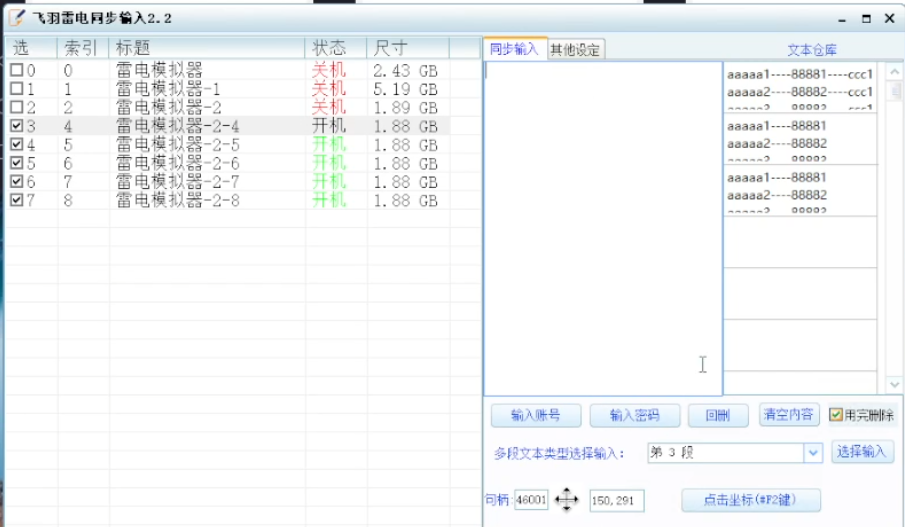This screenshot has height=527, width=905.
Task: Click the crosshair handle-picker icon
Action: (x=566, y=500)
